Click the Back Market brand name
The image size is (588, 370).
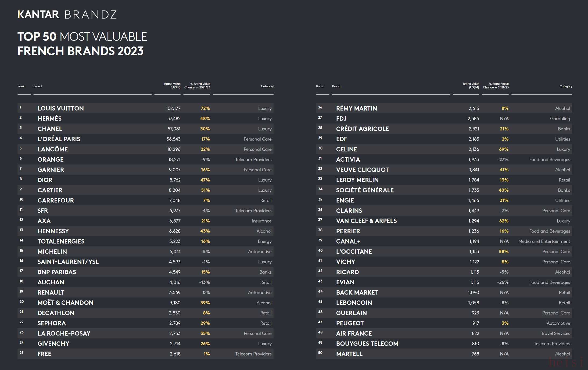(357, 292)
